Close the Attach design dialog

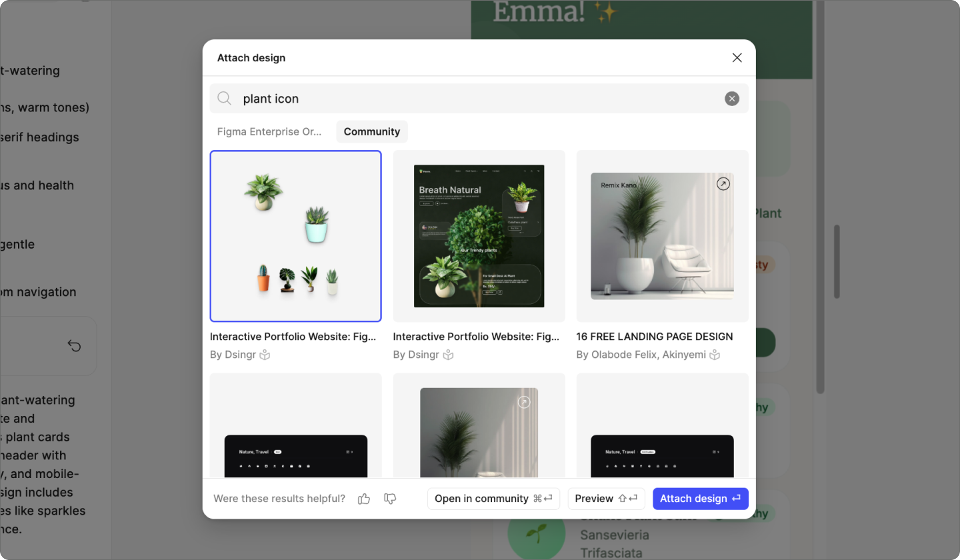point(737,57)
